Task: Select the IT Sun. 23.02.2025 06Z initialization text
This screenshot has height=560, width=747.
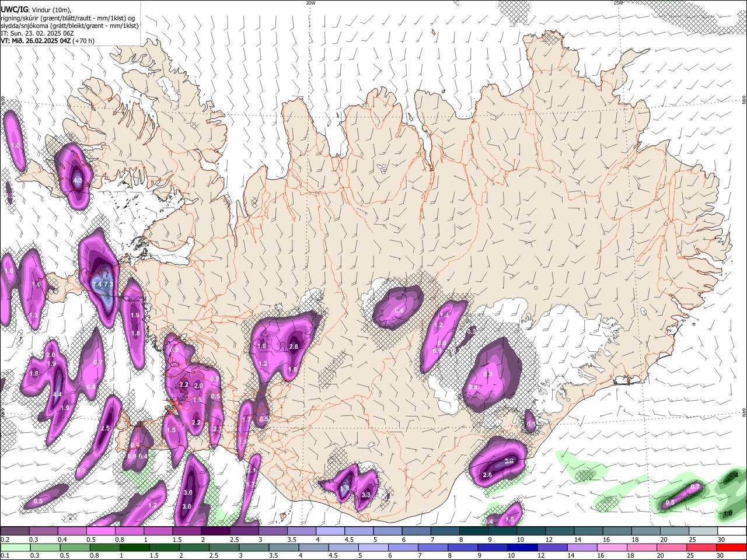Action: tap(37, 33)
